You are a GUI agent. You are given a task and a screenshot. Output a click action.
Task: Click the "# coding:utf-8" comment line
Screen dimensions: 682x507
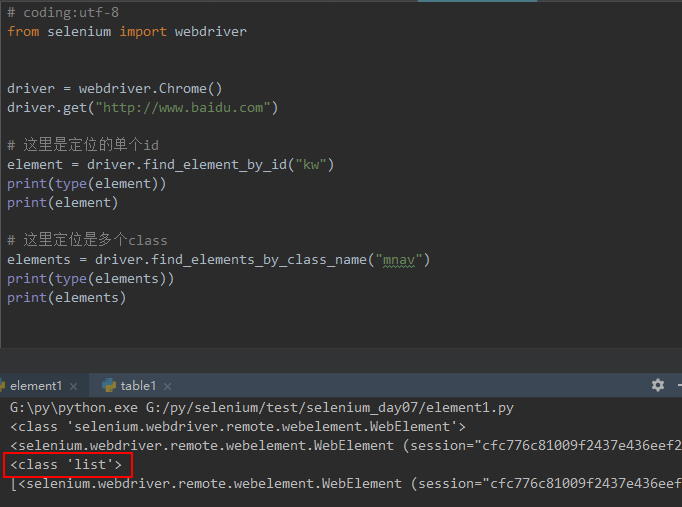tap(63, 13)
